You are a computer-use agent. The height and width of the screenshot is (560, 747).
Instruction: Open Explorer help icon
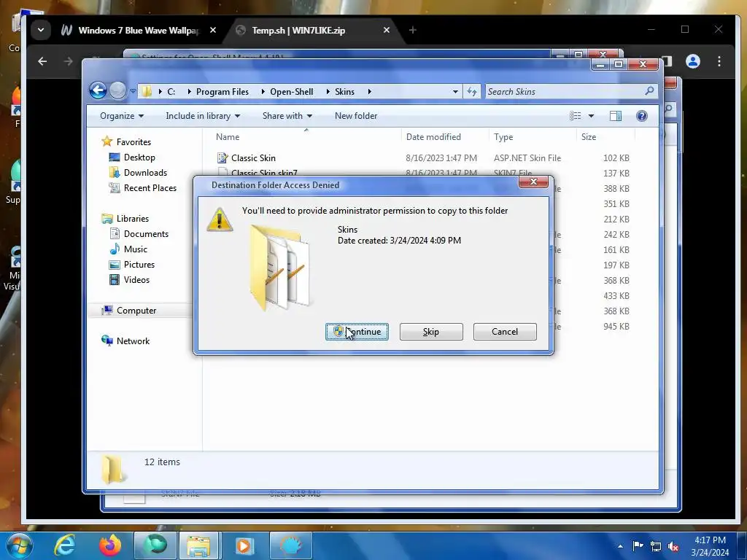(642, 116)
